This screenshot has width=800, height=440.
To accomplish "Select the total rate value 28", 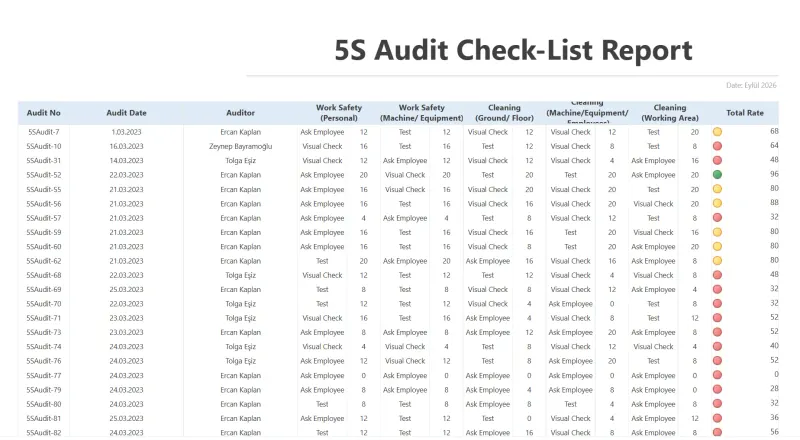I will tap(774, 388).
